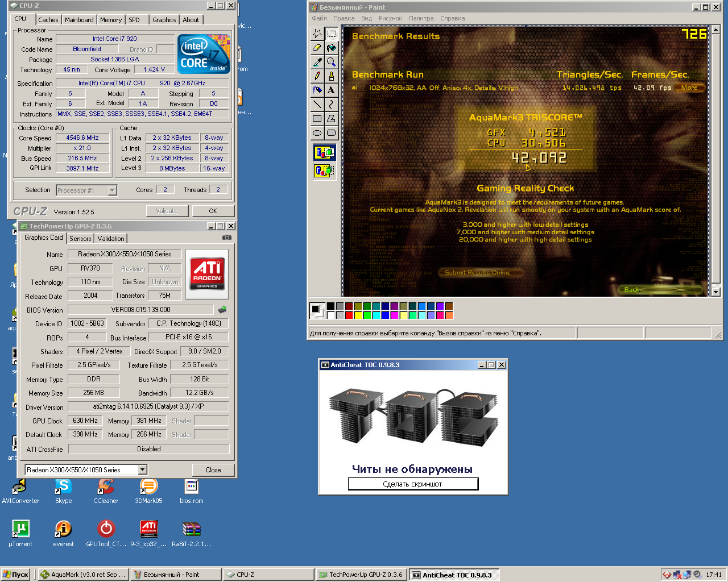
Task: Switch to the Caches tab in CPU-Z
Action: tap(48, 20)
